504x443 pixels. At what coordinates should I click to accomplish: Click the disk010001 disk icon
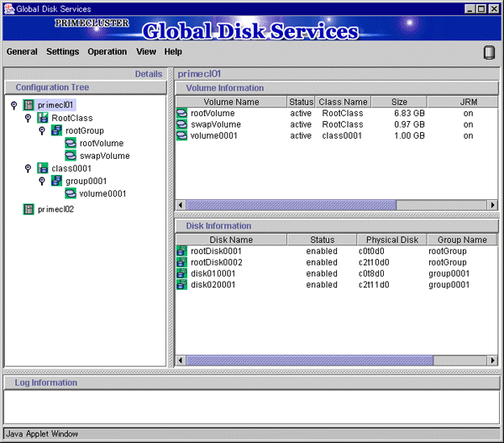(x=181, y=273)
